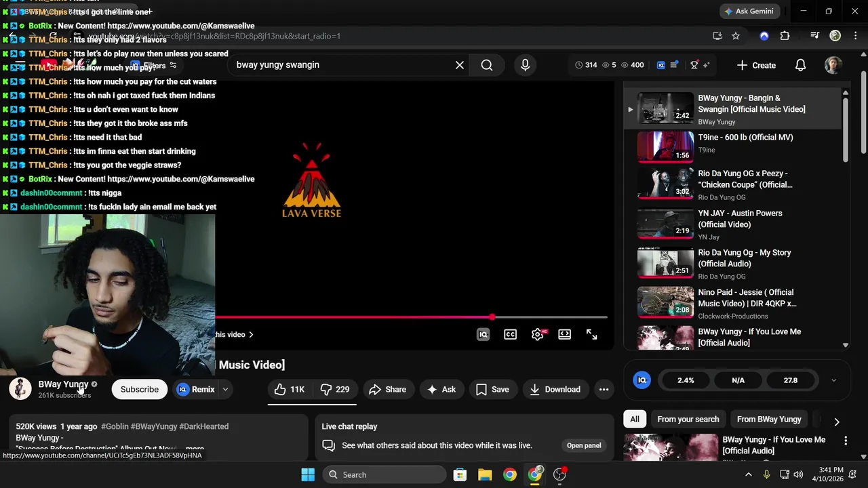Expand the vidIQ stats panel chevron

tap(833, 380)
